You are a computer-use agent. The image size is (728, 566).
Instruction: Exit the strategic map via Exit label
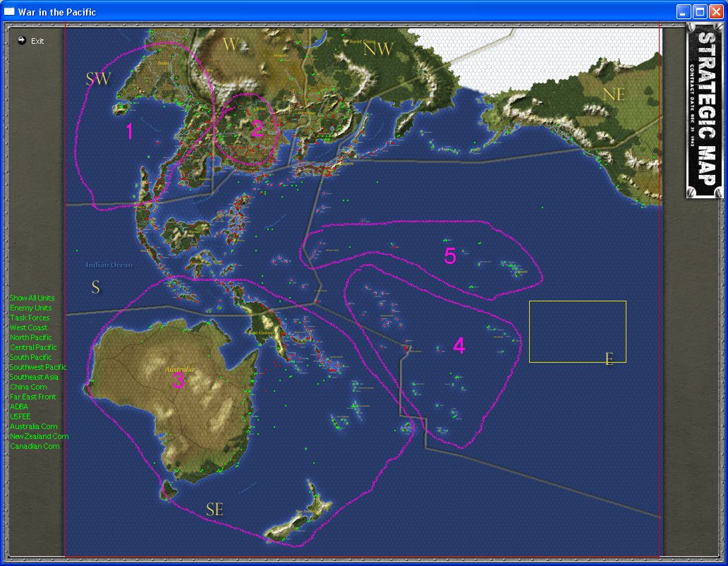[x=37, y=41]
